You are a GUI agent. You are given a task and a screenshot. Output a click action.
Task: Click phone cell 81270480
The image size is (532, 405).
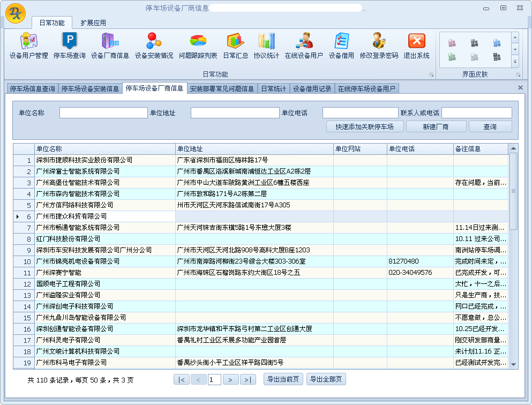point(421,261)
